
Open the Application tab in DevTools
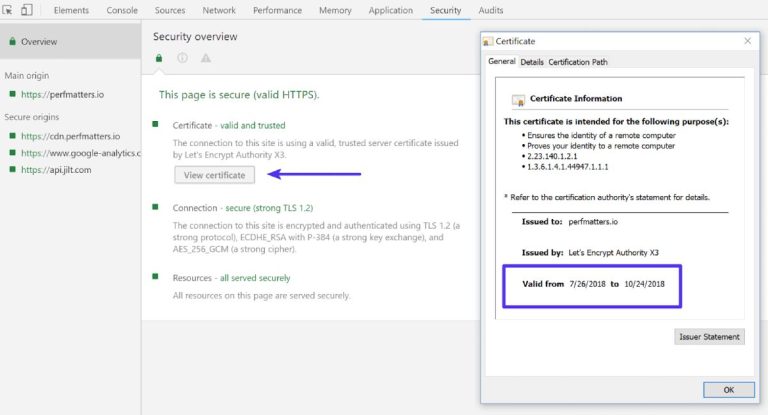pos(390,10)
